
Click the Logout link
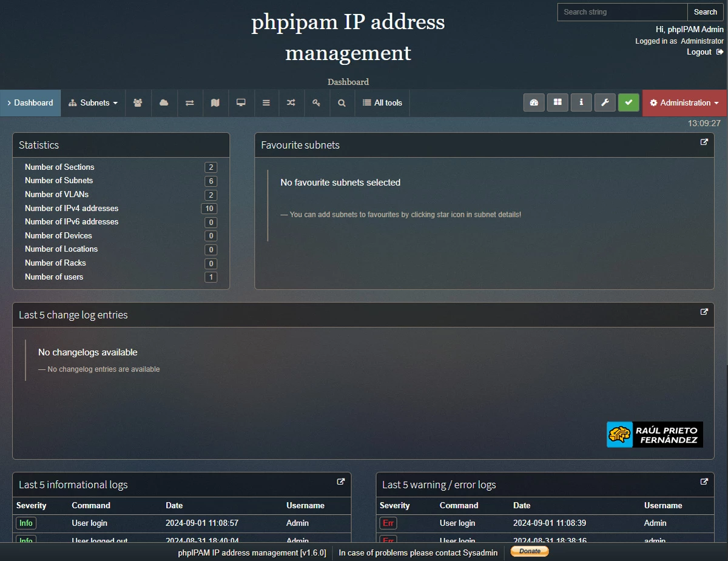click(699, 52)
